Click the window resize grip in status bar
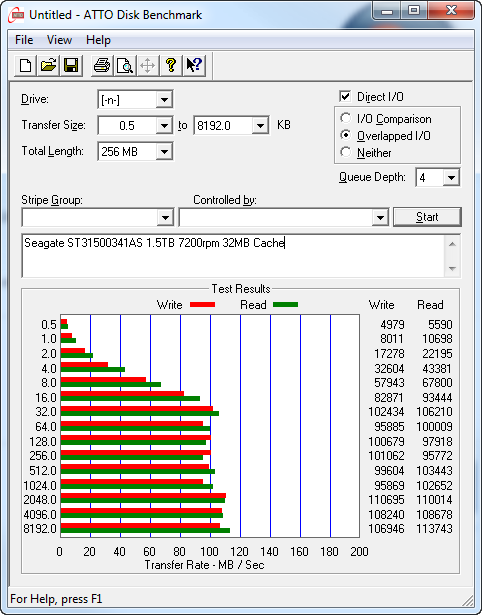This screenshot has height=615, width=482. (468, 599)
